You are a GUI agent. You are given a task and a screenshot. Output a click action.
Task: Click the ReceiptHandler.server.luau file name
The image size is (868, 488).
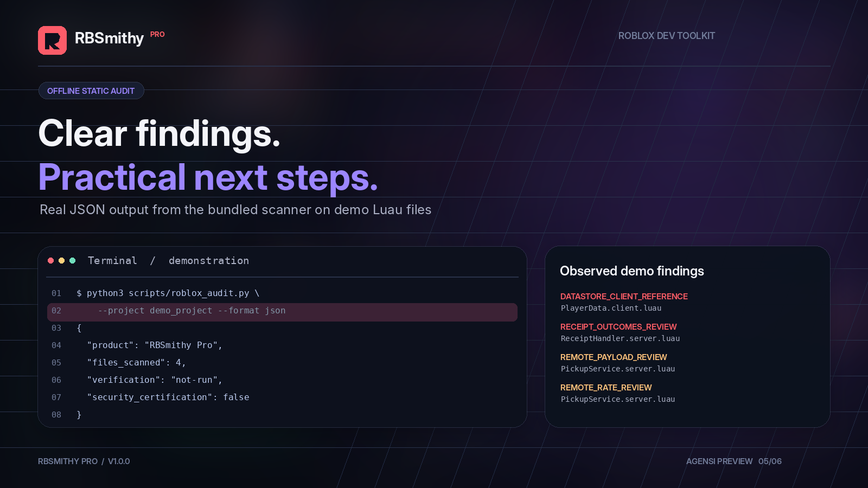620,338
